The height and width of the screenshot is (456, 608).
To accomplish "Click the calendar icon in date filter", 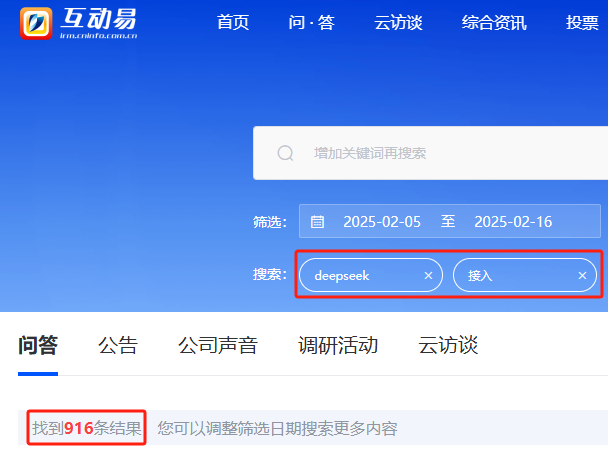I will (x=317, y=221).
